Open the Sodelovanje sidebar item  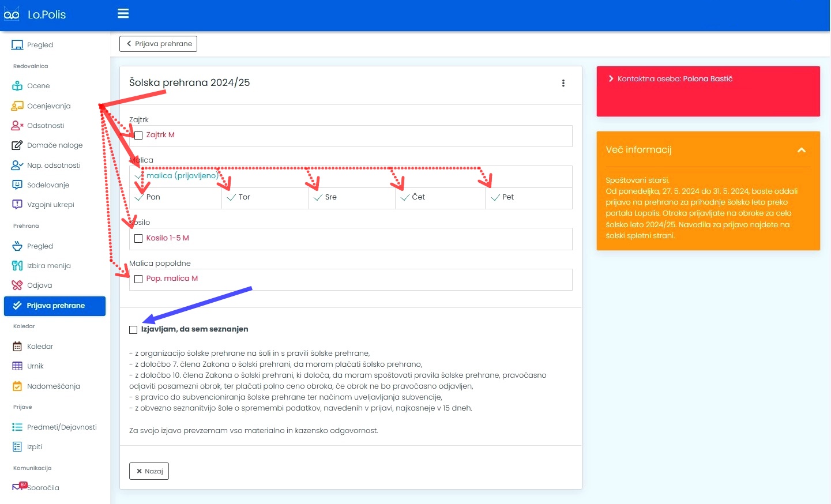pos(48,185)
